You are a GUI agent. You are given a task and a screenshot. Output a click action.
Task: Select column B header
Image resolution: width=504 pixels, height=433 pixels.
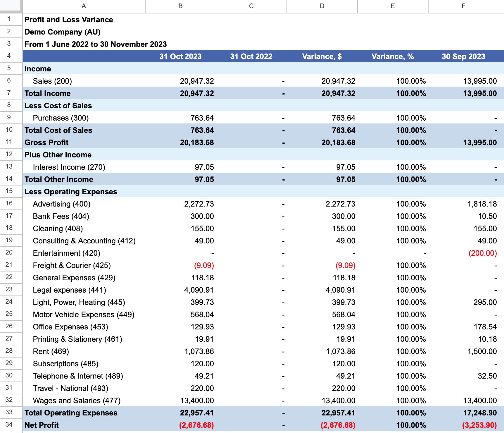181,6
